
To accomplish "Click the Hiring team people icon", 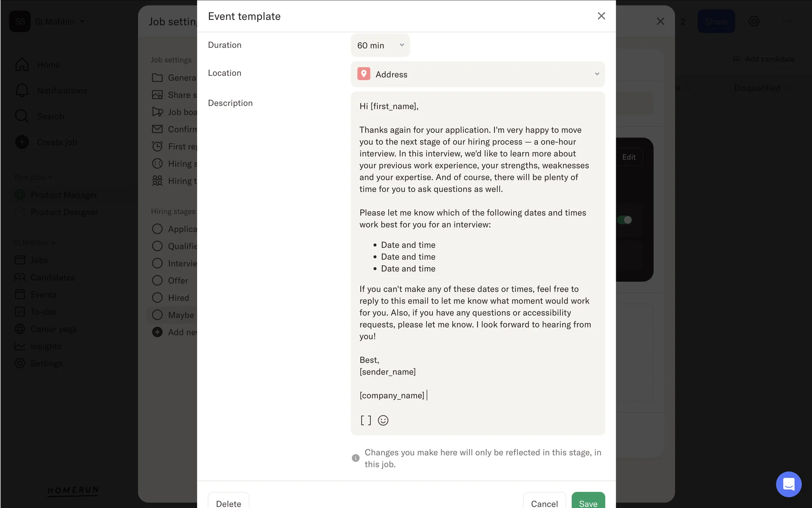I will pos(157,181).
